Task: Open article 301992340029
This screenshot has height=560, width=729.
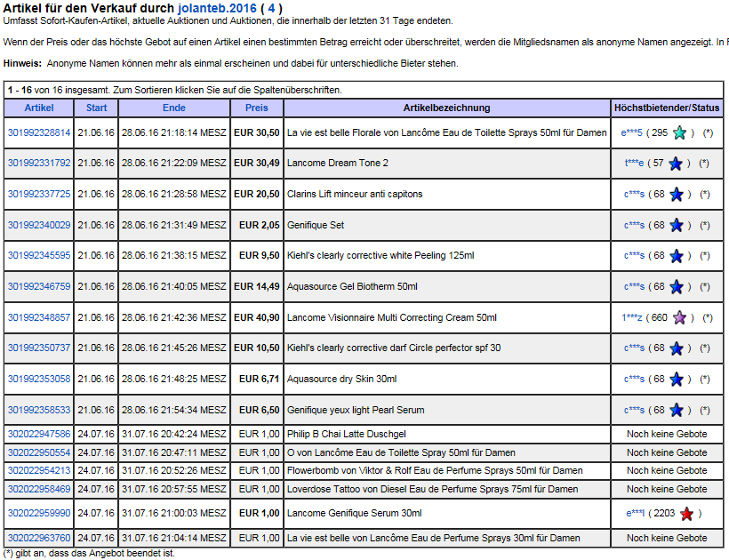Action: 39,226
